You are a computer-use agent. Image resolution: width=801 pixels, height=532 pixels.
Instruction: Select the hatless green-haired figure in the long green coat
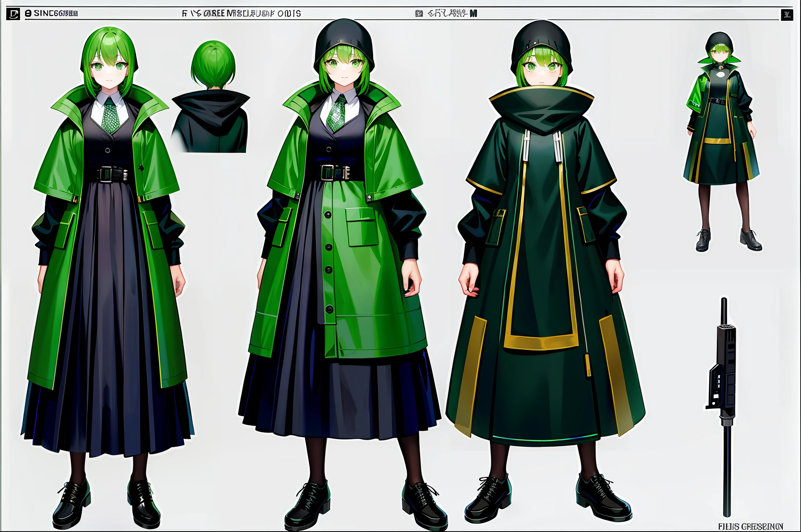[x=108, y=278]
